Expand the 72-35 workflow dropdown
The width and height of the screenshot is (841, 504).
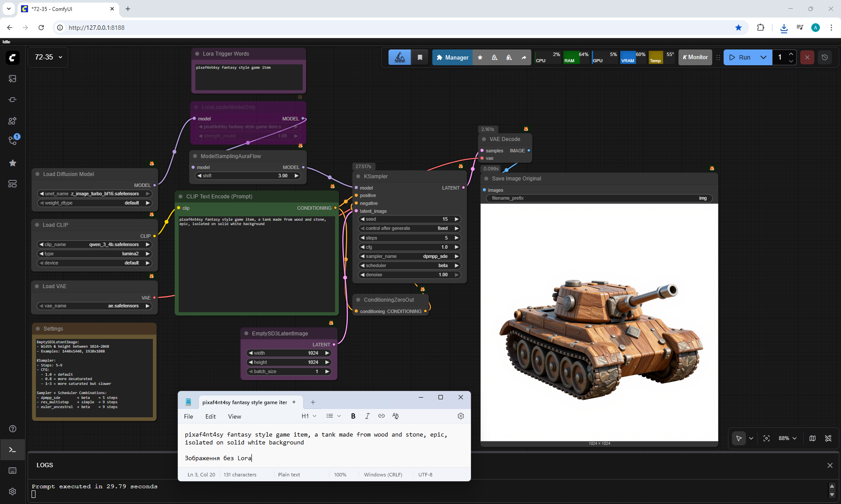click(60, 57)
